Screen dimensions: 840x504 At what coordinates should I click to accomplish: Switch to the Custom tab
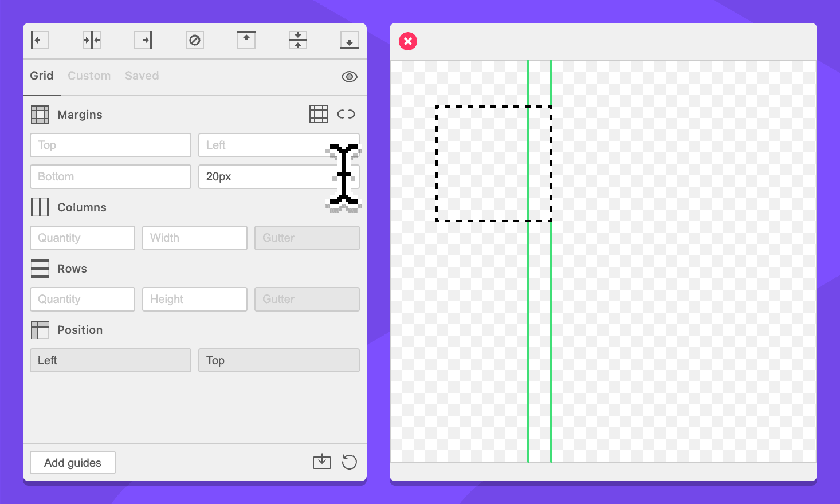point(89,76)
